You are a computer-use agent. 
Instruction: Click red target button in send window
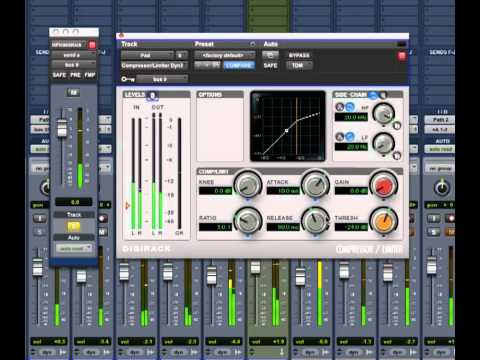[x=92, y=45]
